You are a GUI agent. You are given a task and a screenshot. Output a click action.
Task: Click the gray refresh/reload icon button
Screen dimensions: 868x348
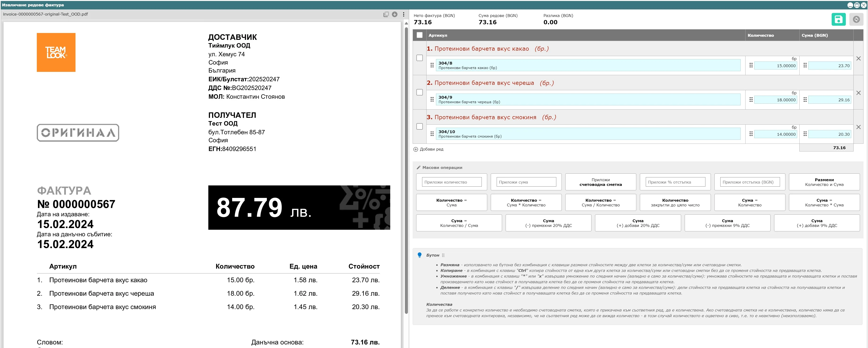(x=856, y=19)
